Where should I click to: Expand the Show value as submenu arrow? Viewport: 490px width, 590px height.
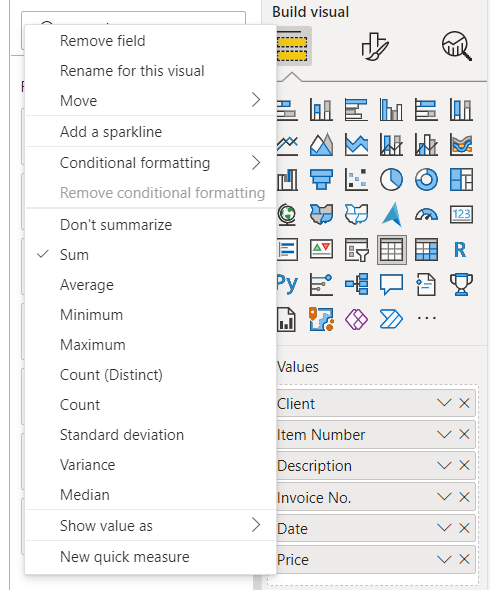click(x=256, y=525)
